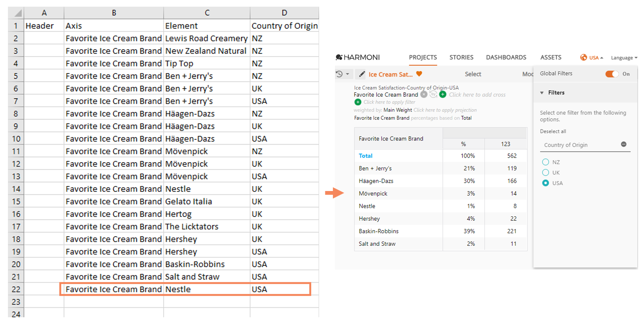The height and width of the screenshot is (321, 644).
Task: Click cell 'New Zealand Natural'
Action: (207, 51)
